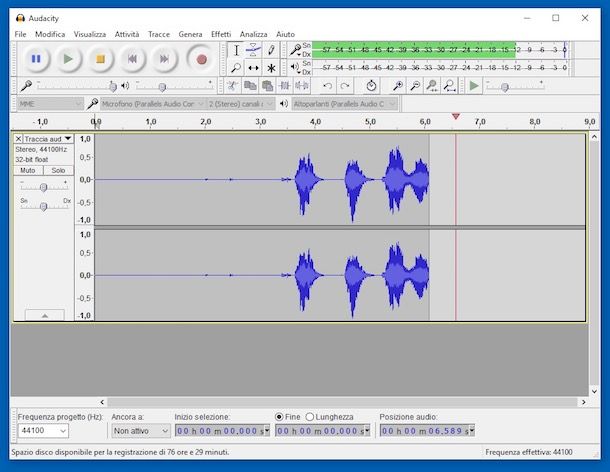Open the Altoparlanti output device dropdown
Image resolution: width=610 pixels, height=472 pixels.
(344, 104)
